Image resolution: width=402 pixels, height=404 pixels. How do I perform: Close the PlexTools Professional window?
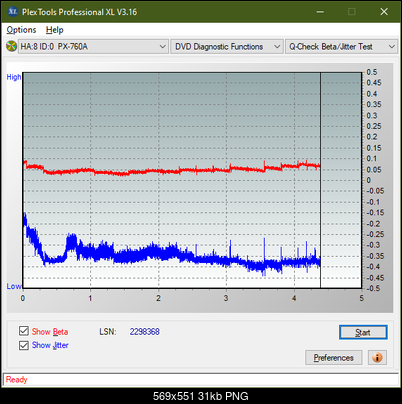[x=384, y=12]
